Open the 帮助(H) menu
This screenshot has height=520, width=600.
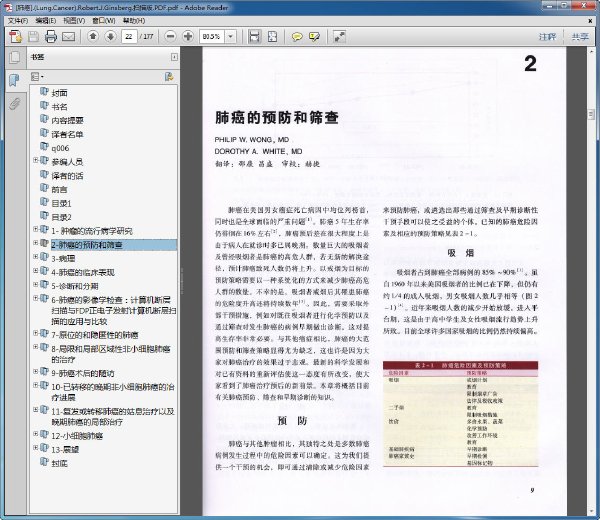[134, 21]
